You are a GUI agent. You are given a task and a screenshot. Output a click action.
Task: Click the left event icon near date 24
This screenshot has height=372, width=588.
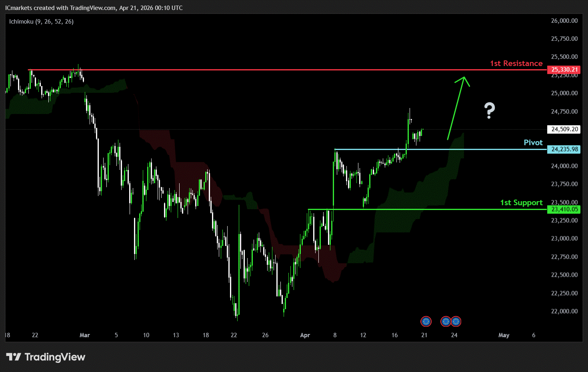pos(446,321)
